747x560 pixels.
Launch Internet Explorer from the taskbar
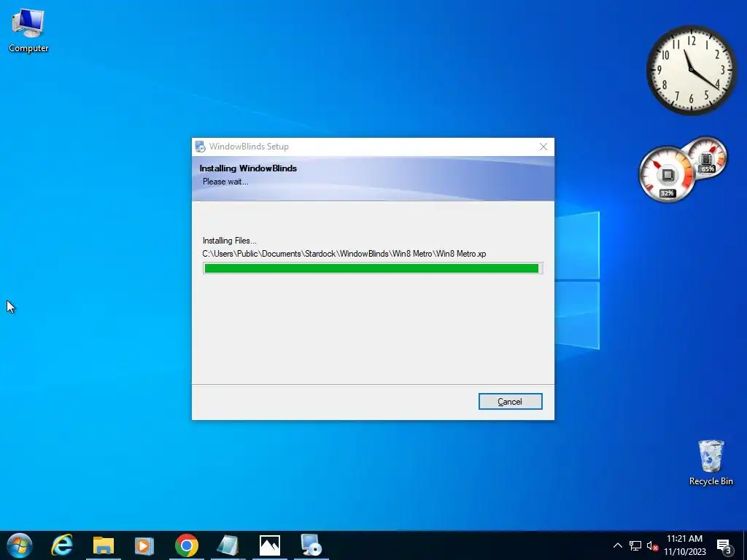tap(62, 545)
